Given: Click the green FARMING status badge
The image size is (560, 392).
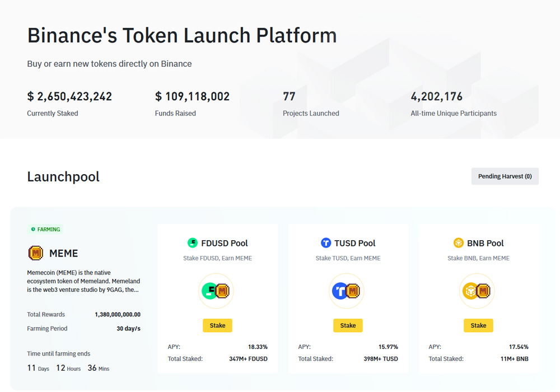Looking at the screenshot, I should (x=44, y=229).
